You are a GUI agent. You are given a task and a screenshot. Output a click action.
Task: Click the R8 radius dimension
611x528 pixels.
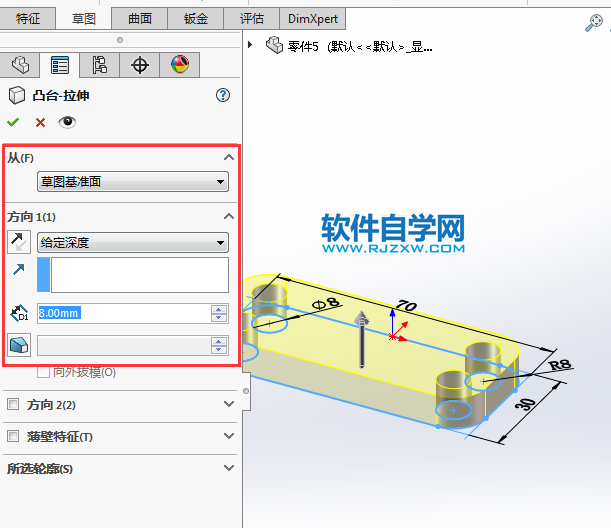560,365
